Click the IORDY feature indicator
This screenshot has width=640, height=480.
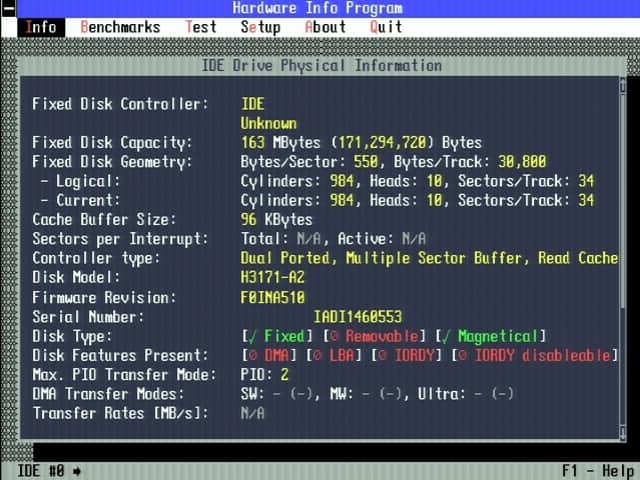pyautogui.click(x=407, y=356)
